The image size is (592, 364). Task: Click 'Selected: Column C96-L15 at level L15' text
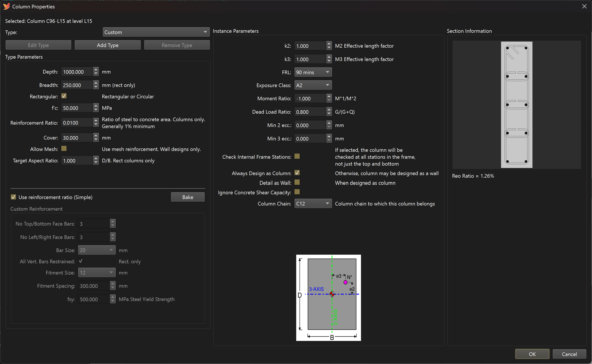[49, 21]
